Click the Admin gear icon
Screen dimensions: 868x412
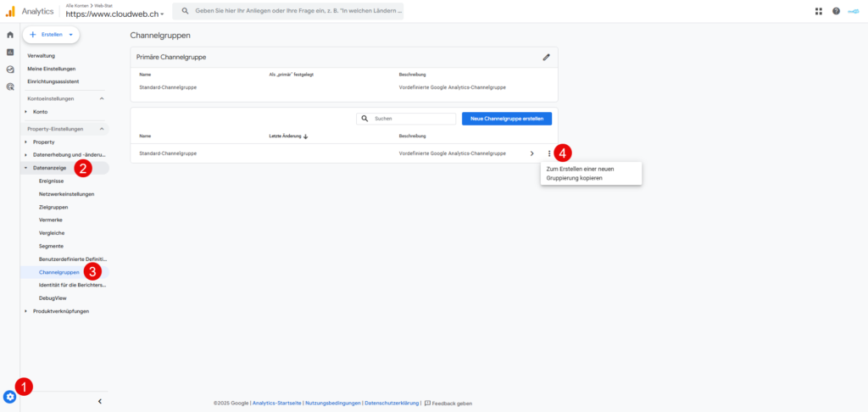coord(10,396)
